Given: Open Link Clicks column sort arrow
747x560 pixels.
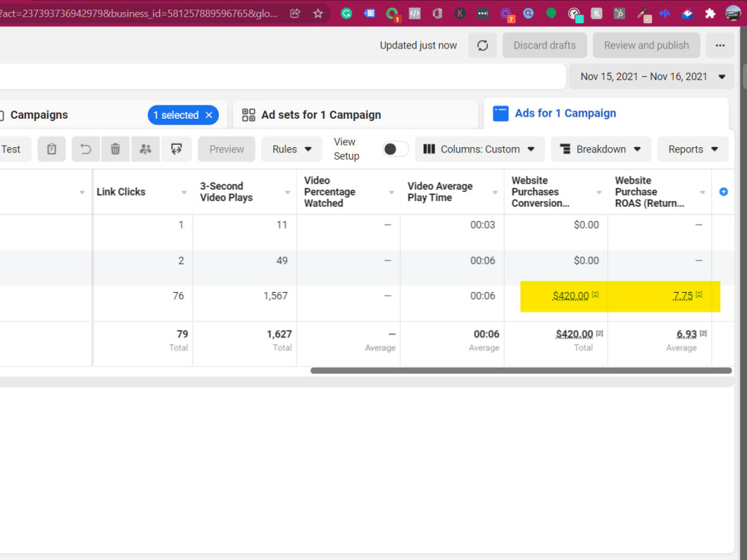Looking at the screenshot, I should coord(184,193).
